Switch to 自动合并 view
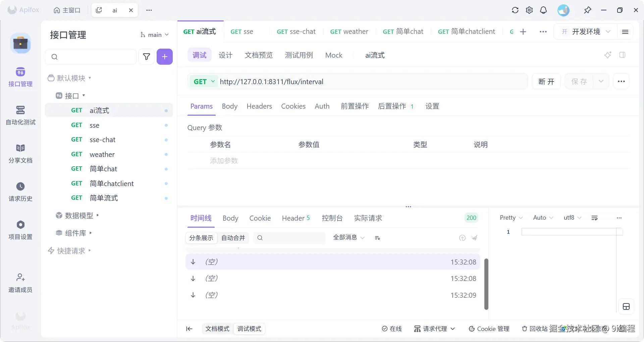644x342 pixels. pyautogui.click(x=233, y=238)
